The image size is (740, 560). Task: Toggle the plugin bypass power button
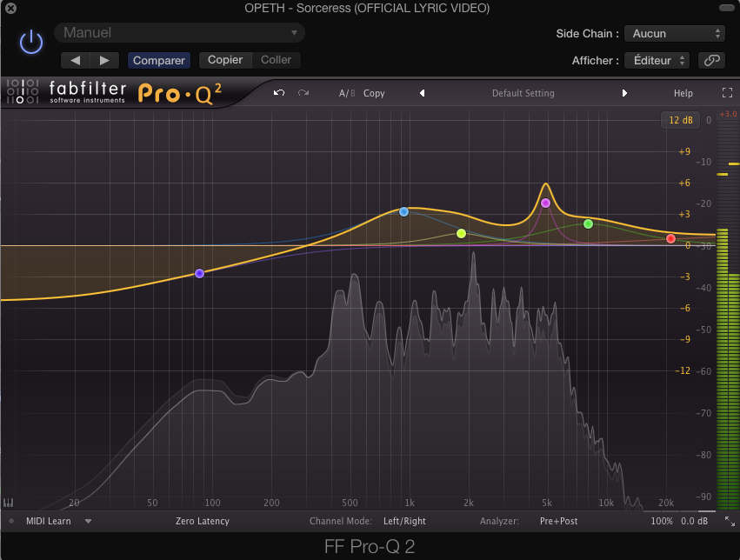(x=31, y=42)
